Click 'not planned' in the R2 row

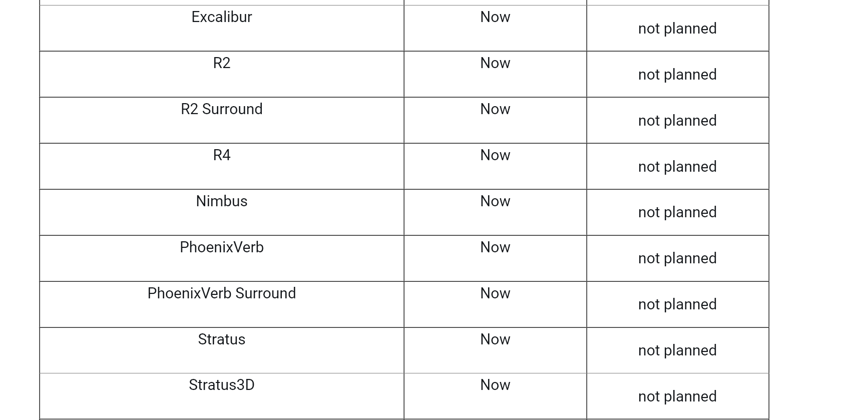pos(677,75)
